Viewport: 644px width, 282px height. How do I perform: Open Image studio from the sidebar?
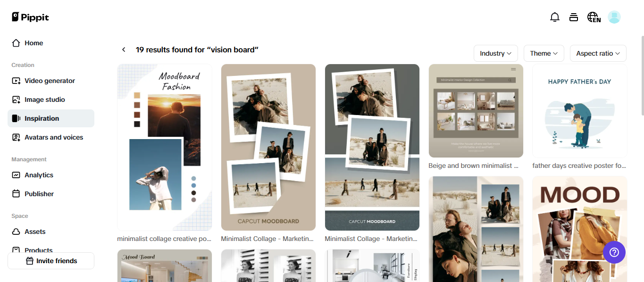pyautogui.click(x=51, y=100)
